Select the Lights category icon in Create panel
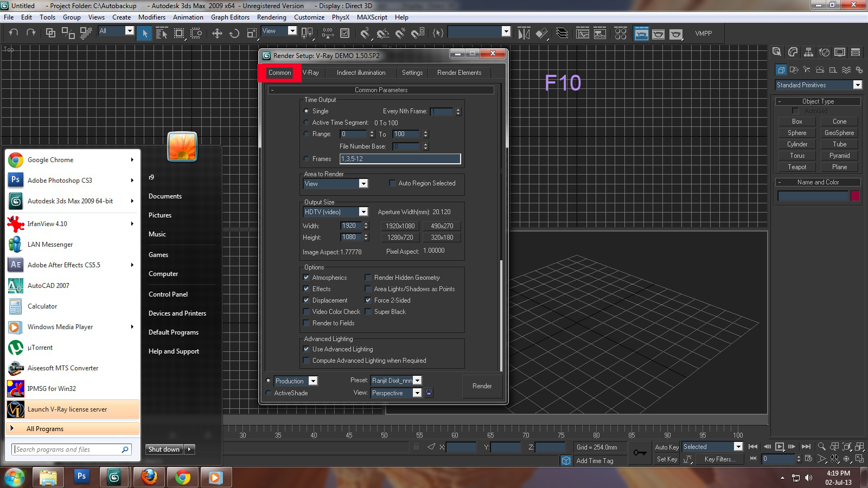This screenshot has width=868, height=488. pyautogui.click(x=807, y=70)
